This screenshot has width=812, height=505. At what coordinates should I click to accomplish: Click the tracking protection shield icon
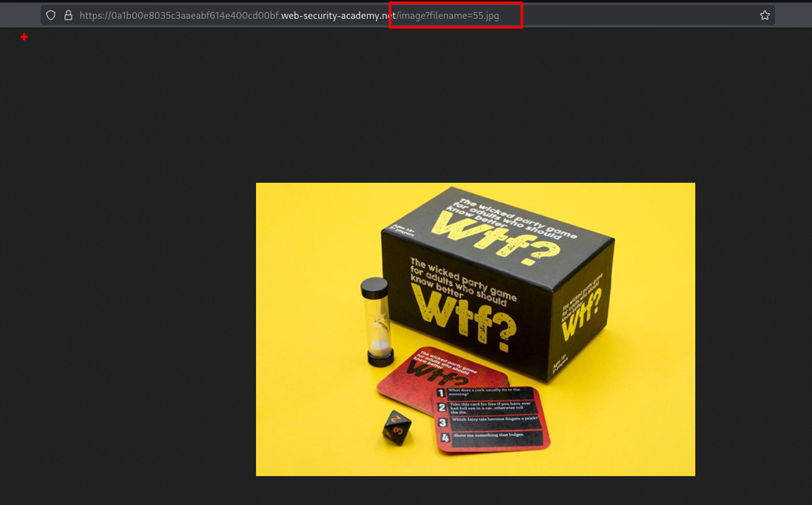click(x=51, y=15)
